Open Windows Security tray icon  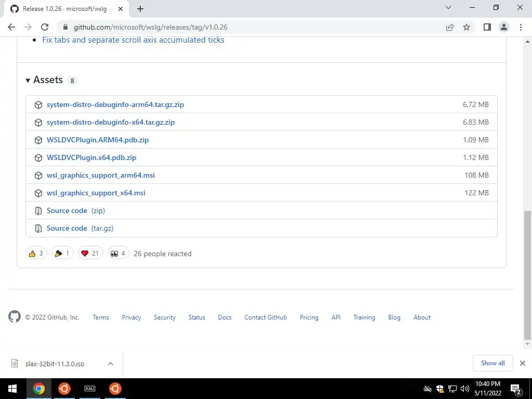coord(440,389)
